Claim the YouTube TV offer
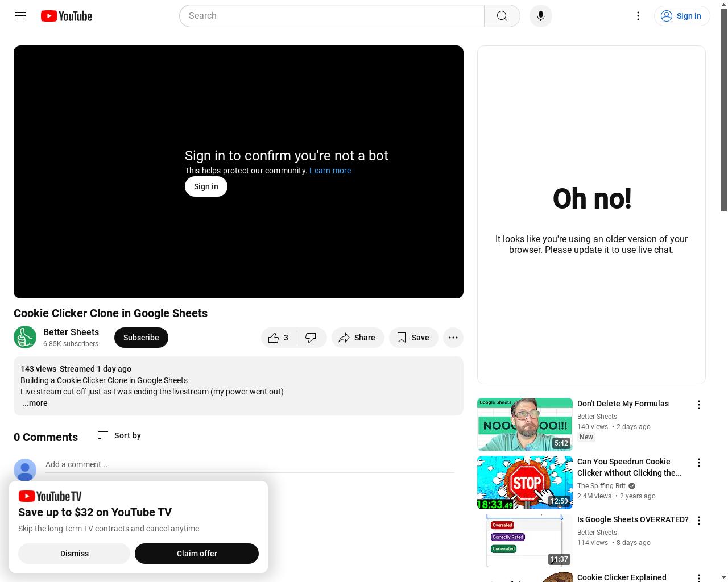728x582 pixels. (197, 554)
